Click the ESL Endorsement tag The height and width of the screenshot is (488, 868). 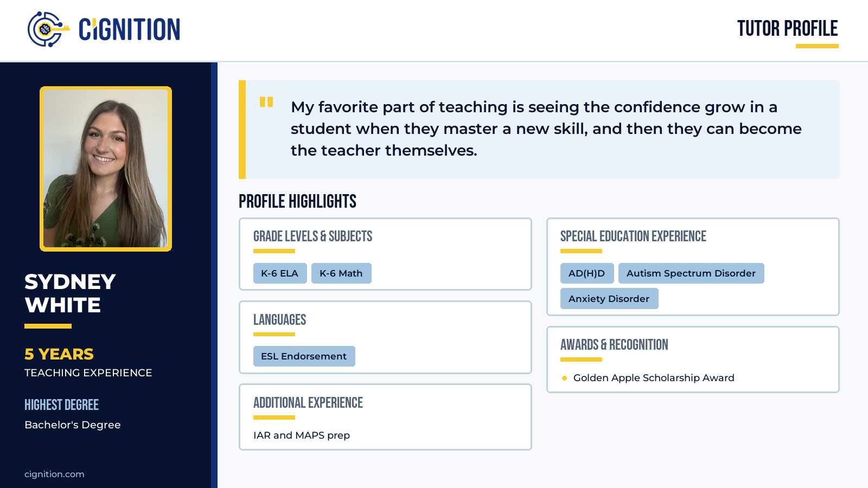[x=304, y=356]
